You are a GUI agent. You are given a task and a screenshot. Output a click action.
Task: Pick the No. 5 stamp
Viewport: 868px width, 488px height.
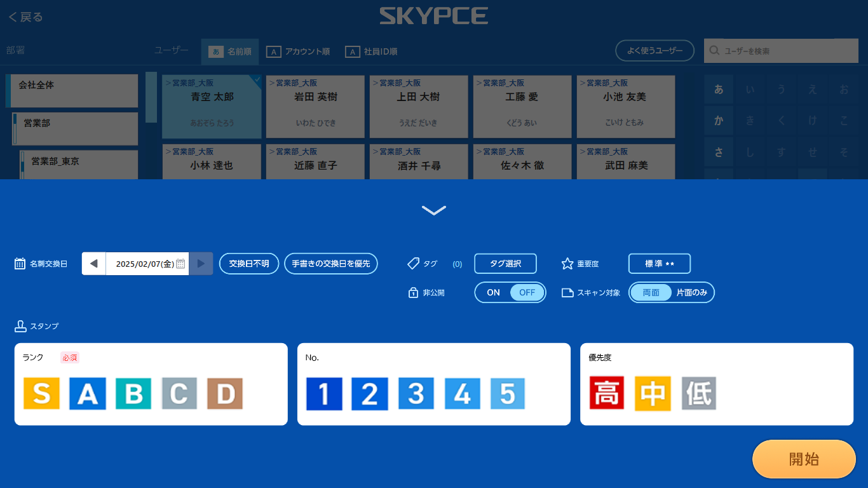click(x=507, y=394)
